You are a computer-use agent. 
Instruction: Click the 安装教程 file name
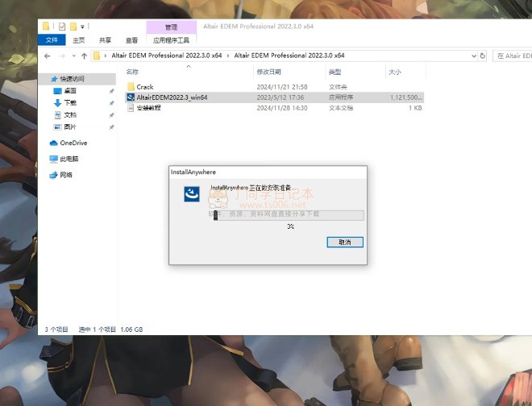(148, 108)
